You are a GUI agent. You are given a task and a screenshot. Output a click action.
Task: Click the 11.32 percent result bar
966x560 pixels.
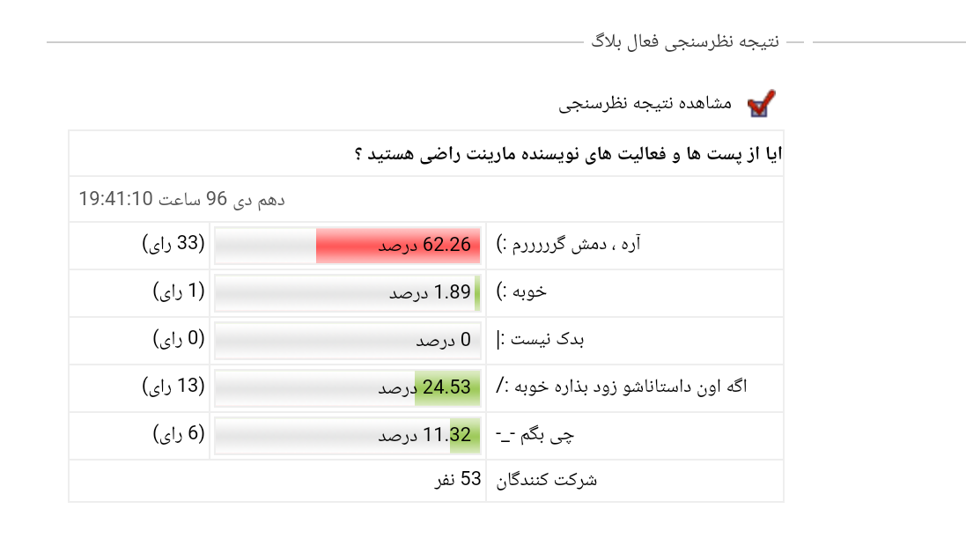[x=348, y=436]
